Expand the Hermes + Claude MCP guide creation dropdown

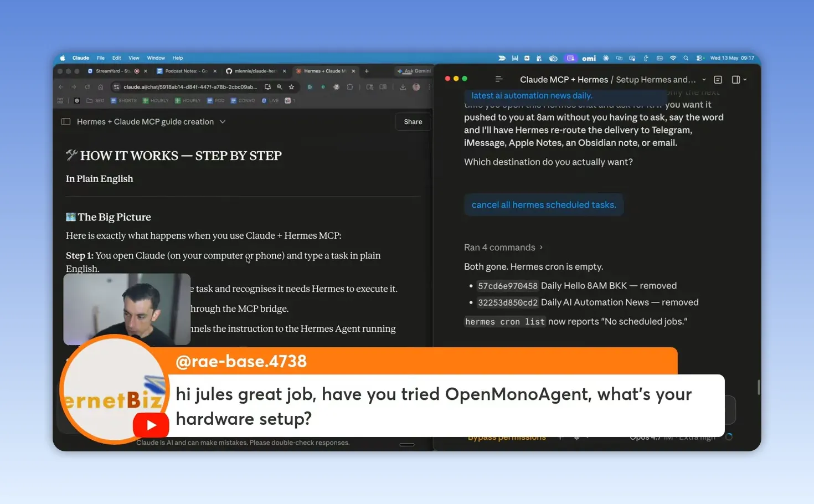(x=223, y=122)
